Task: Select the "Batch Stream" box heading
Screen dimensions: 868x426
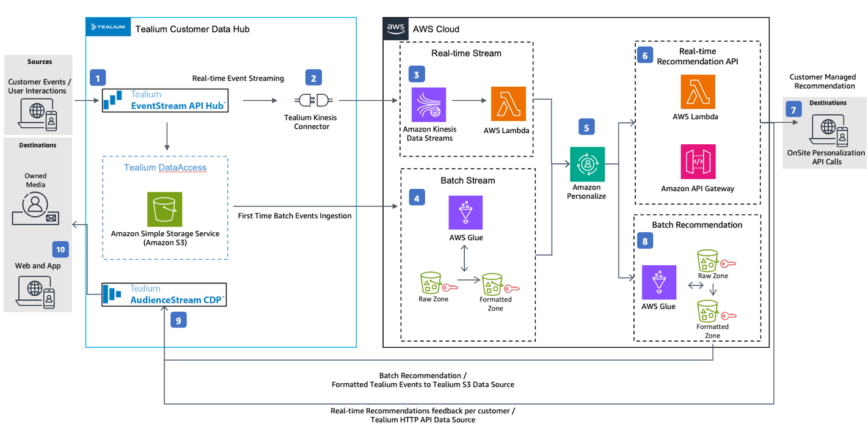Action: [x=468, y=180]
